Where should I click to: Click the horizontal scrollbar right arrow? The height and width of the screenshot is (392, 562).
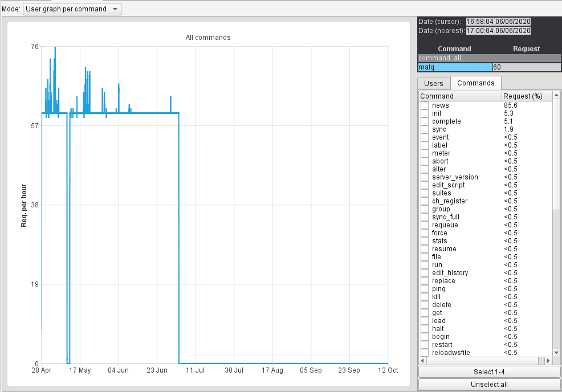548,361
